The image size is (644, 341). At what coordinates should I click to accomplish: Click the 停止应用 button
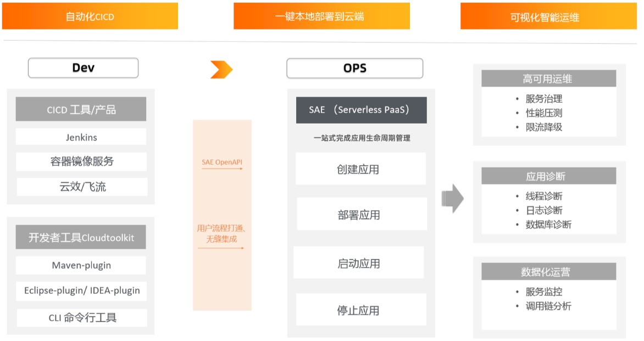click(x=360, y=309)
